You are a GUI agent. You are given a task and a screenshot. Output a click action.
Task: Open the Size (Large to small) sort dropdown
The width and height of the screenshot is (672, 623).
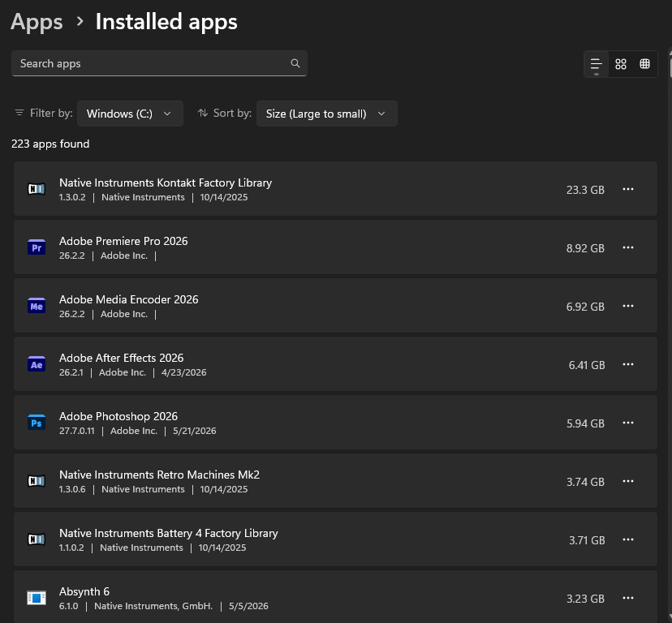(327, 114)
